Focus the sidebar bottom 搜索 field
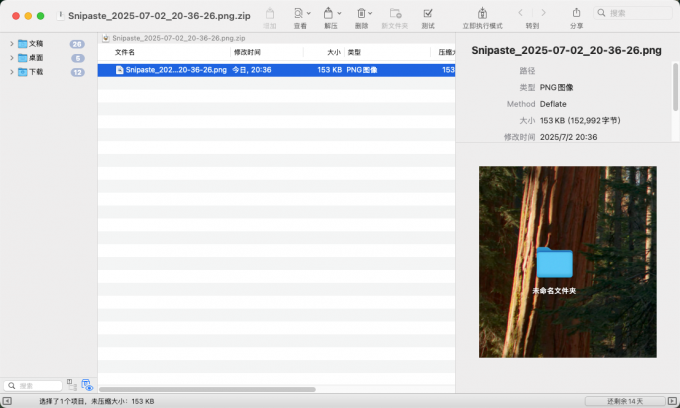The height and width of the screenshot is (408, 680). point(33,385)
